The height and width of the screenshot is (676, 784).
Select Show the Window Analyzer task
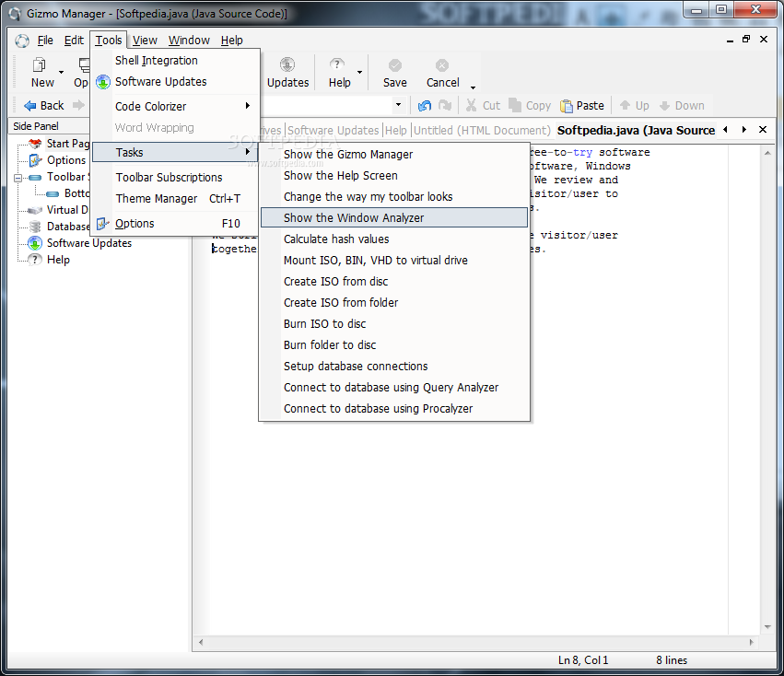tap(394, 218)
